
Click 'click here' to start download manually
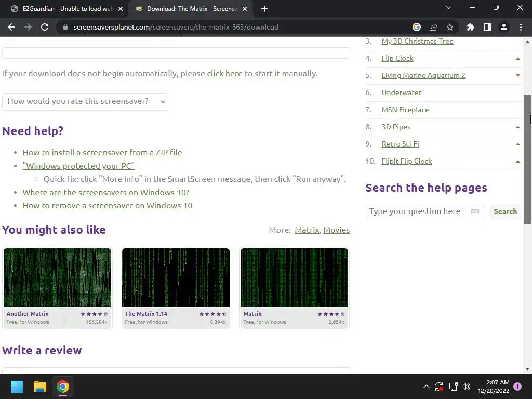tap(224, 74)
